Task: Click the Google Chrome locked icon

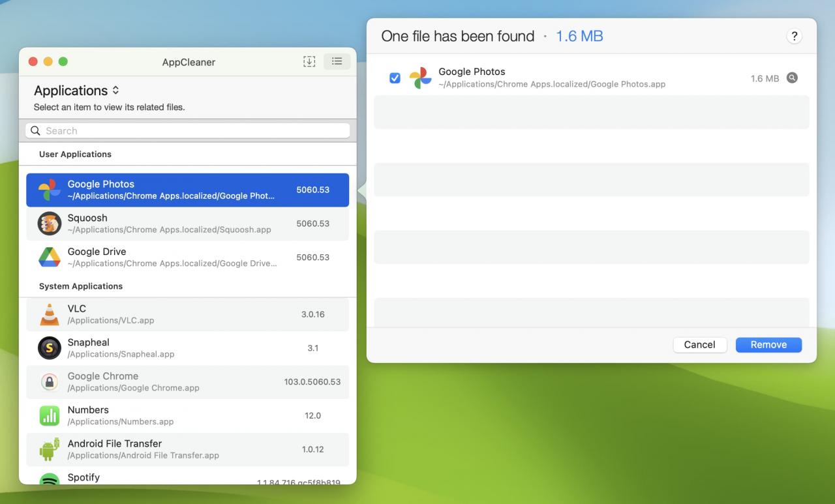Action: click(50, 382)
